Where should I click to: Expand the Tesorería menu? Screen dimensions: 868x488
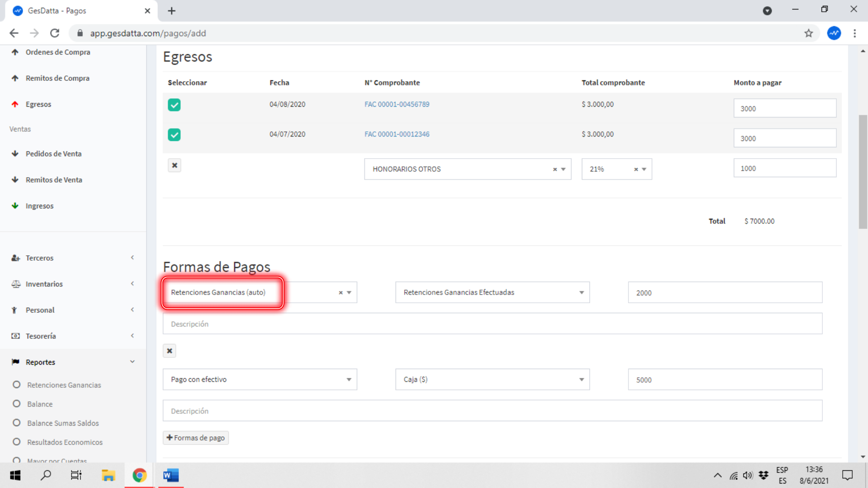pyautogui.click(x=73, y=336)
